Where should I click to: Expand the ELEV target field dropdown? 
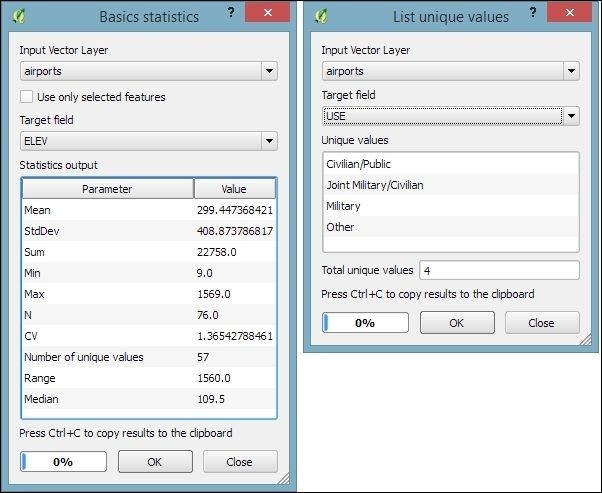[x=268, y=142]
